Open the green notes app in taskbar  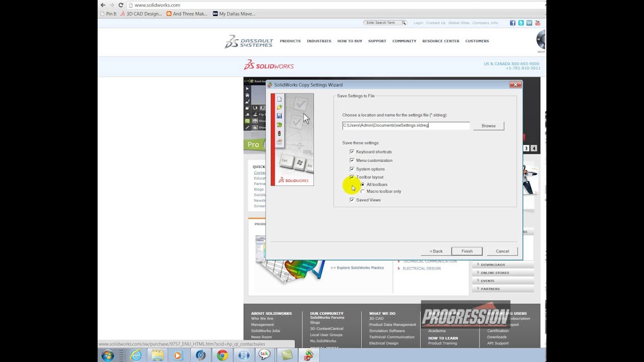[287, 355]
